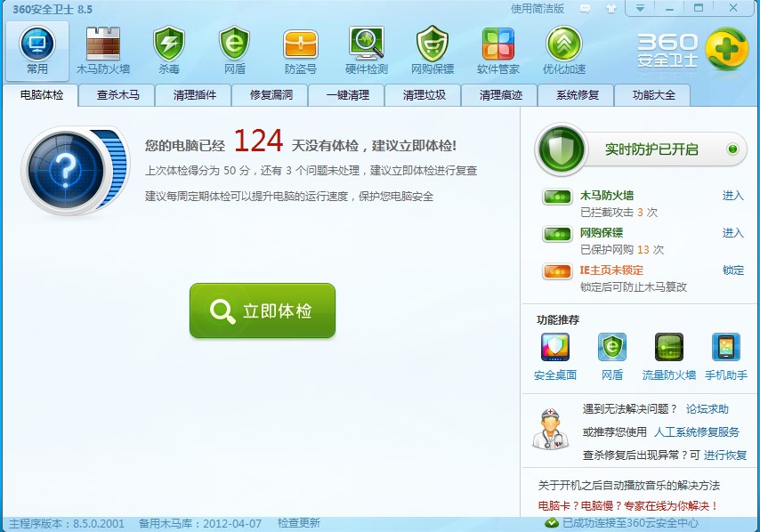Click 锁定 link for IE homepage

click(x=733, y=270)
